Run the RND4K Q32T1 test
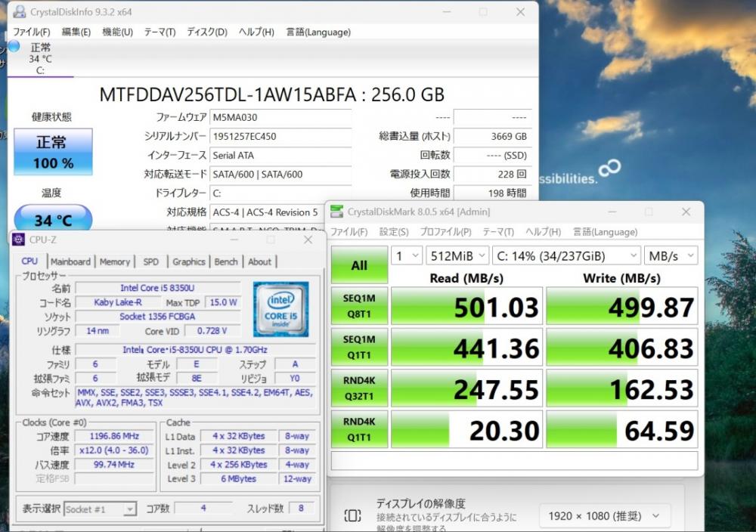This screenshot has height=532, width=756. pyautogui.click(x=359, y=388)
